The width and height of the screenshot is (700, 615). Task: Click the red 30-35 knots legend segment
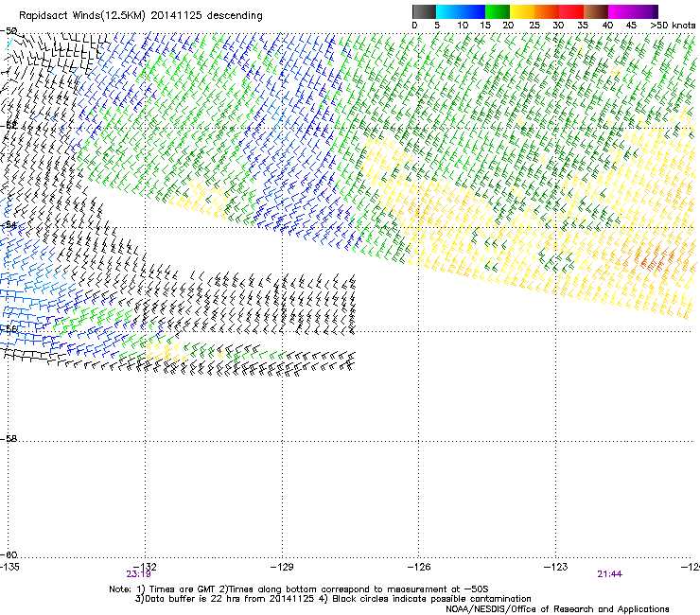tap(571, 11)
